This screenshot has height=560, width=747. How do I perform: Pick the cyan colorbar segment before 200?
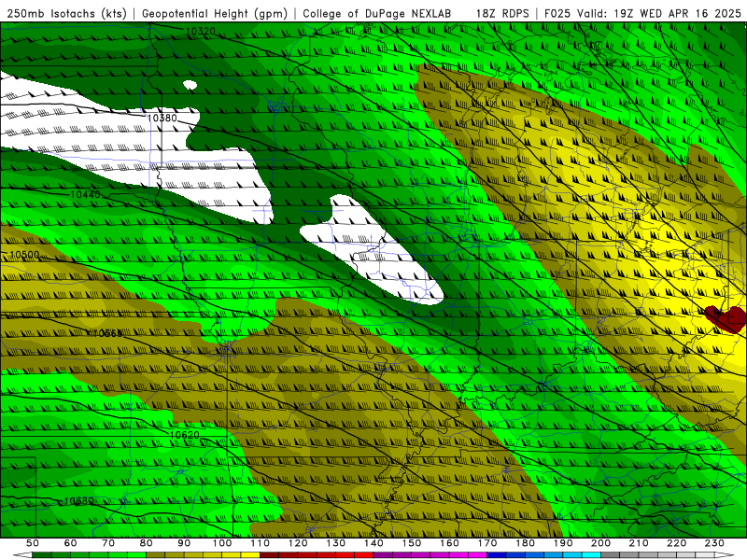(592, 555)
